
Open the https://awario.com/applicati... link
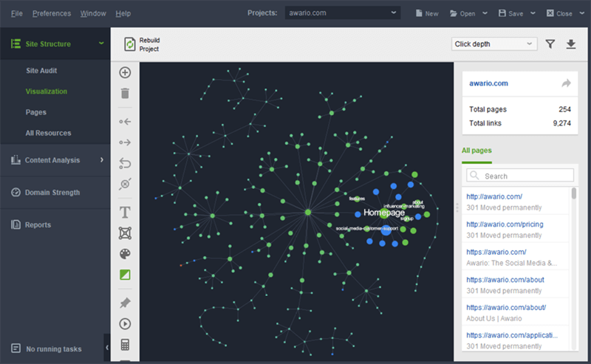tap(512, 335)
